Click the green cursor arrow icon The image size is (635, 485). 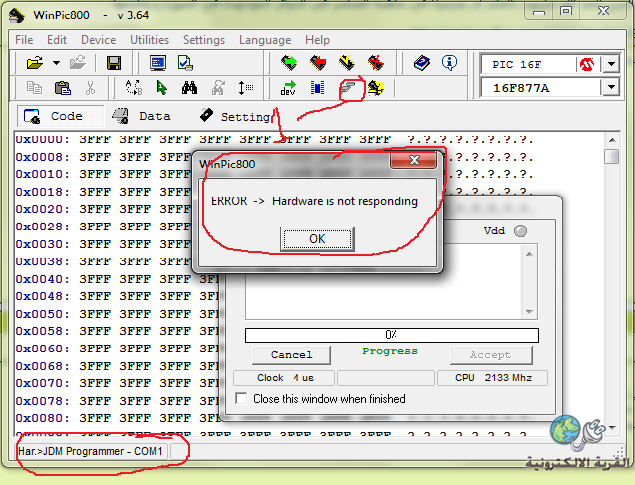(162, 87)
